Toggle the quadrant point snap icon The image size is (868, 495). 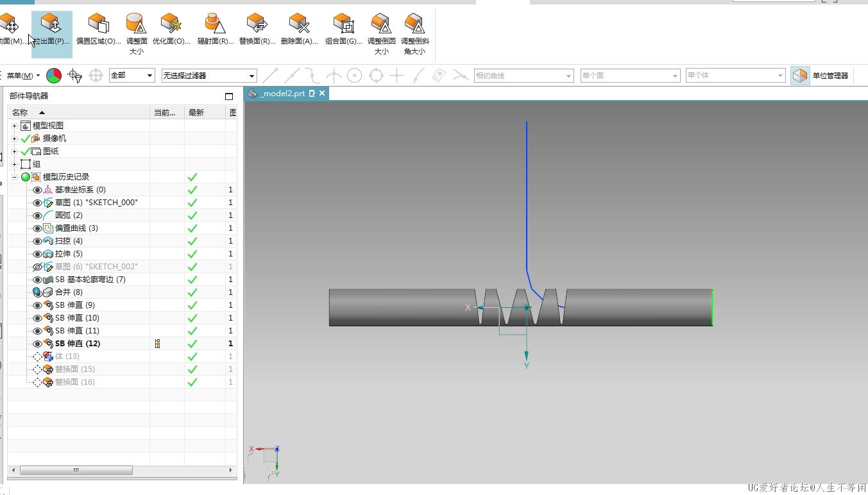pos(376,76)
